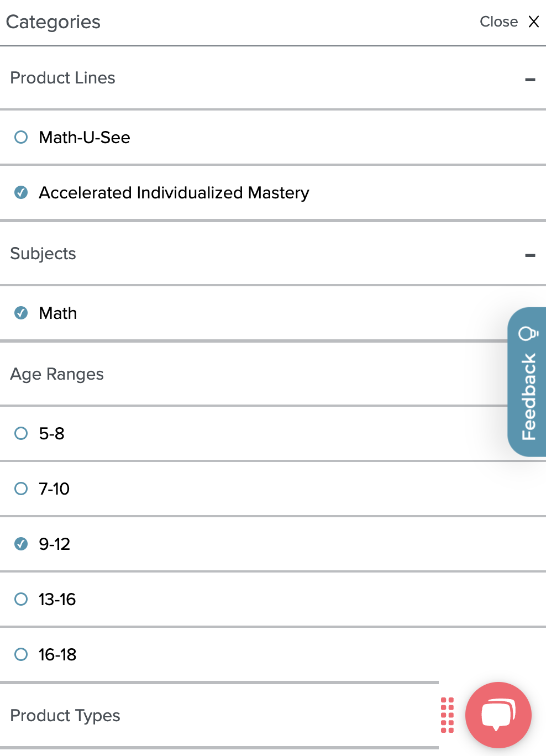The image size is (546, 756).
Task: Toggle the Age Ranges section header
Action: (x=254, y=374)
